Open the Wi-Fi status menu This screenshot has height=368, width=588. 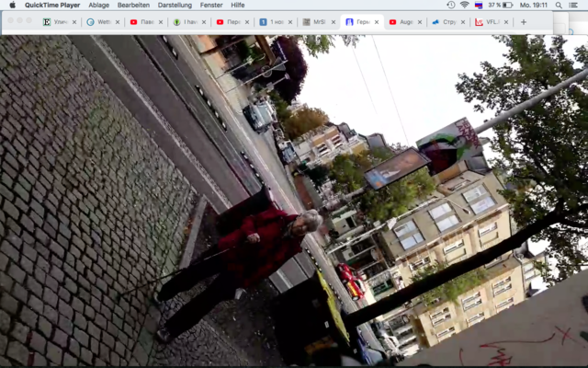pyautogui.click(x=465, y=5)
